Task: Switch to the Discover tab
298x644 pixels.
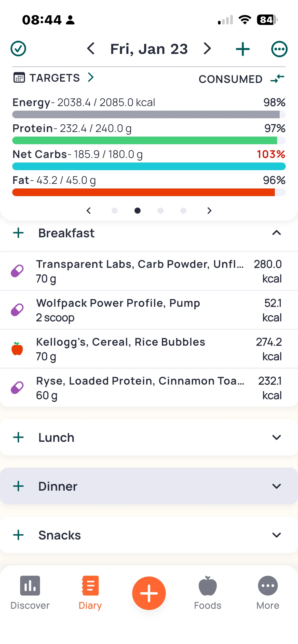Action: pyautogui.click(x=30, y=593)
